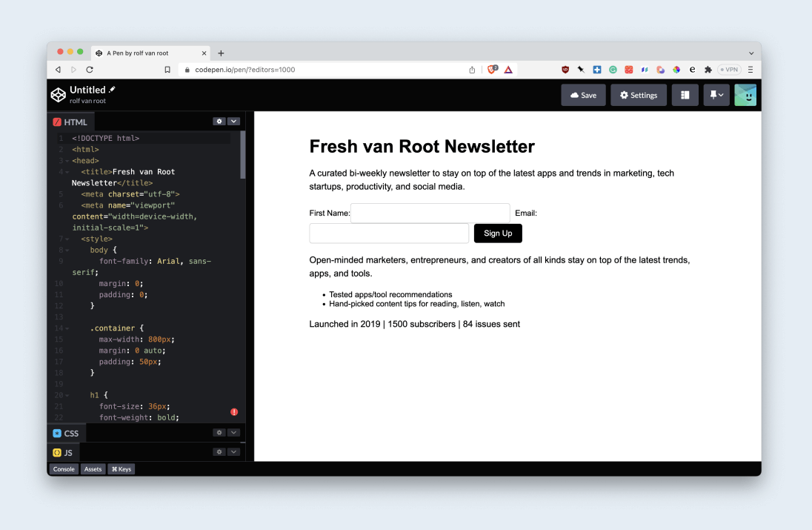812x530 pixels.
Task: Toggle the Brave VPN button
Action: coord(730,70)
